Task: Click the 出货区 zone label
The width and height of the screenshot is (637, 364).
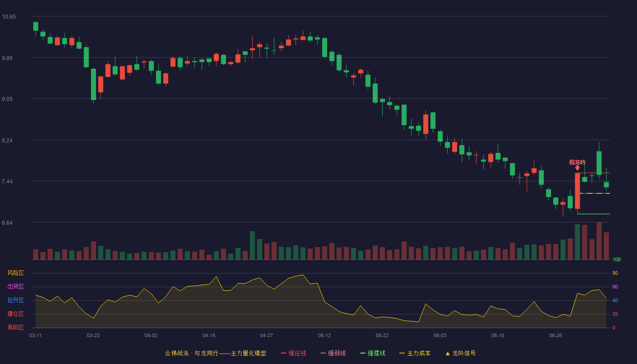Action: (x=15, y=287)
